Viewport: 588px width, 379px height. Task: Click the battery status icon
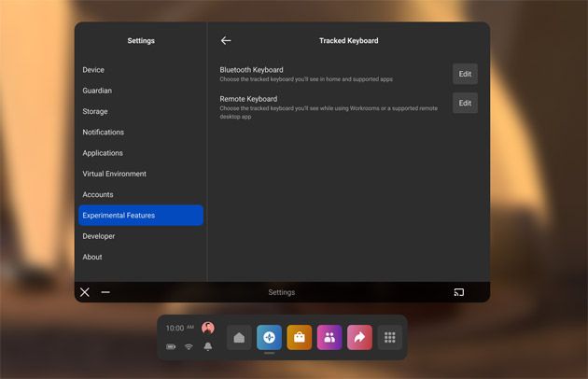(172, 346)
